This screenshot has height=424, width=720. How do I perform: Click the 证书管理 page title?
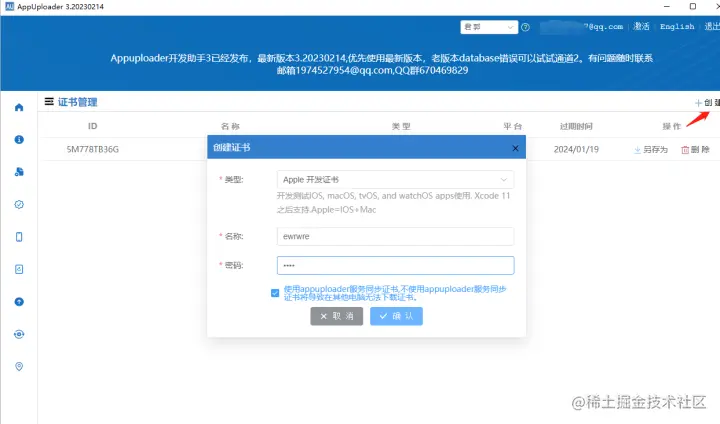[x=78, y=102]
